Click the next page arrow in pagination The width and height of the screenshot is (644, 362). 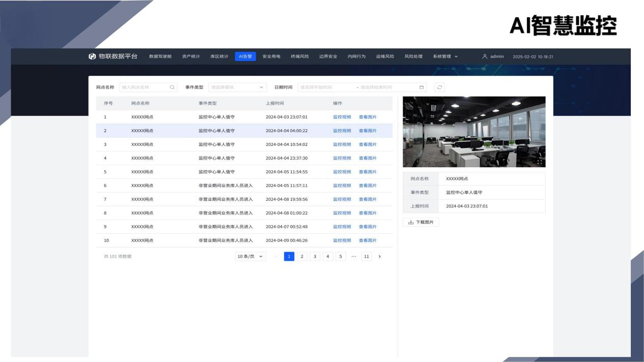(379, 256)
